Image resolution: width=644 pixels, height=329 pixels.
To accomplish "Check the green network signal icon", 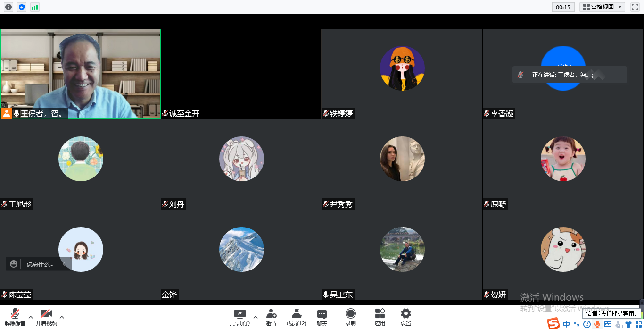I will click(x=35, y=7).
